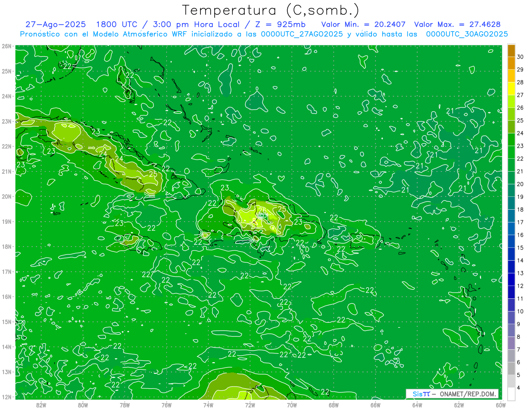Screen dimensions: 532x411
Task: Click the orange swatch between 29 and 30
Action: click(x=511, y=63)
